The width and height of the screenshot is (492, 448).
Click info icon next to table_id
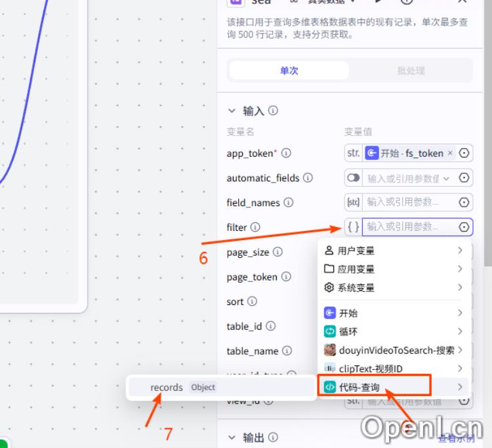(270, 326)
